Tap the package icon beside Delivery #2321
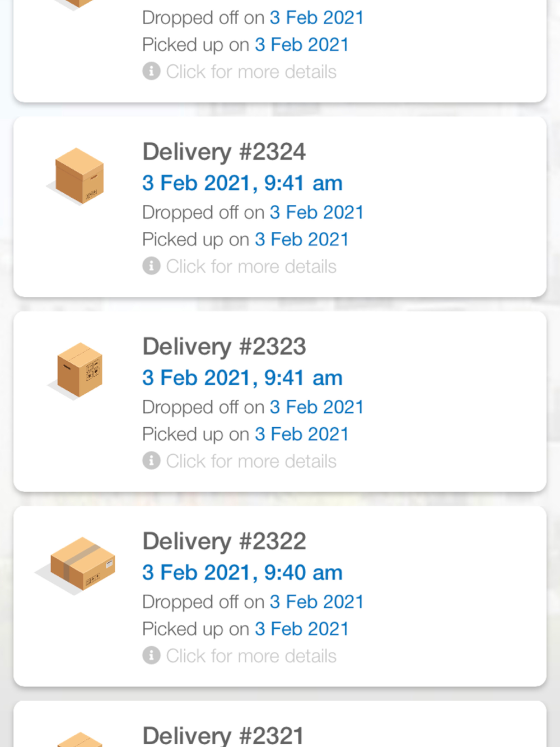Viewport: 560px width, 747px height. (x=80, y=739)
